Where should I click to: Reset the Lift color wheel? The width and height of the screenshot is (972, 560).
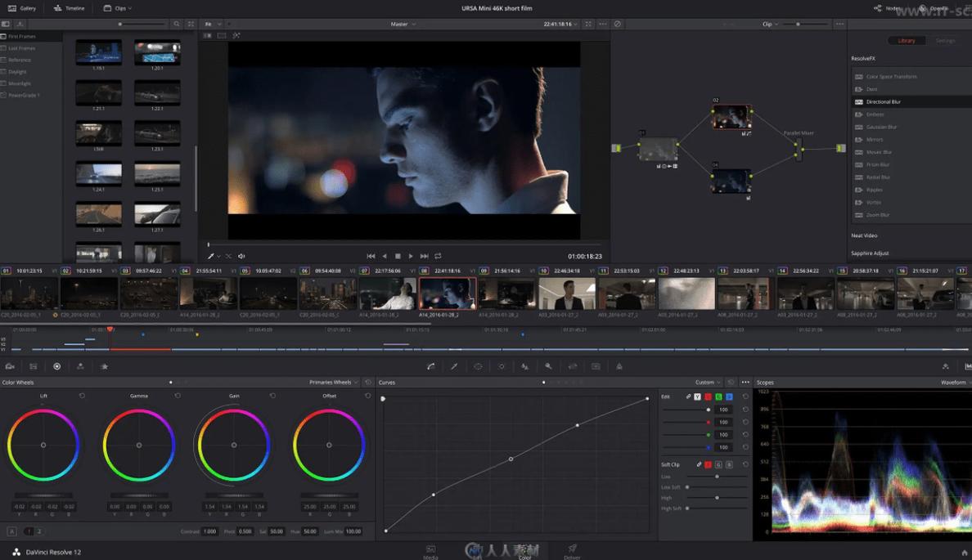coord(82,395)
